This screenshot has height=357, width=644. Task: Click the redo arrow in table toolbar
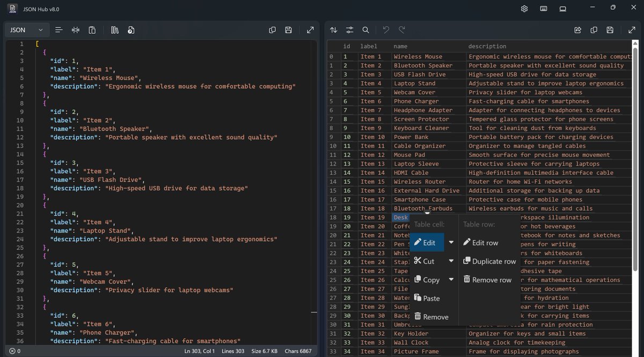[x=402, y=30]
